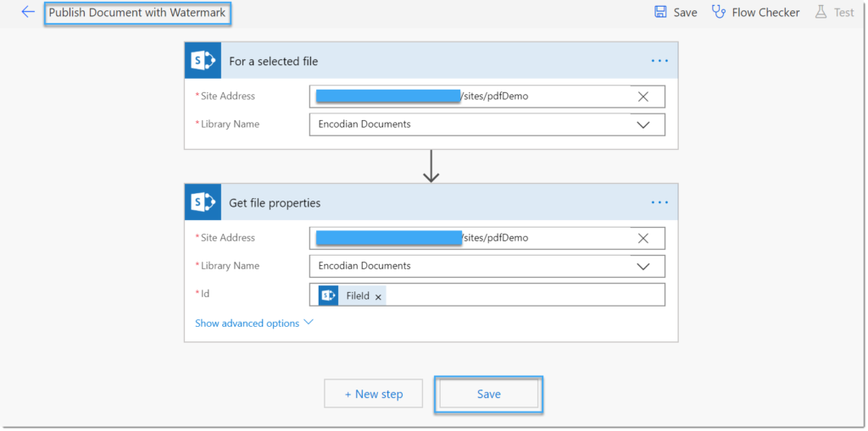
Task: Open the Flow Checker
Action: pos(755,12)
